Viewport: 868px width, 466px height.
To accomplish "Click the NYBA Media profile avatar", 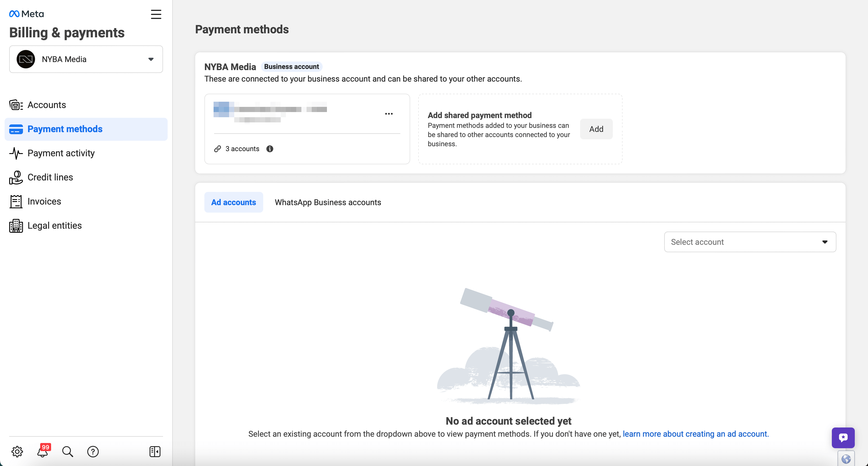I will 26,59.
